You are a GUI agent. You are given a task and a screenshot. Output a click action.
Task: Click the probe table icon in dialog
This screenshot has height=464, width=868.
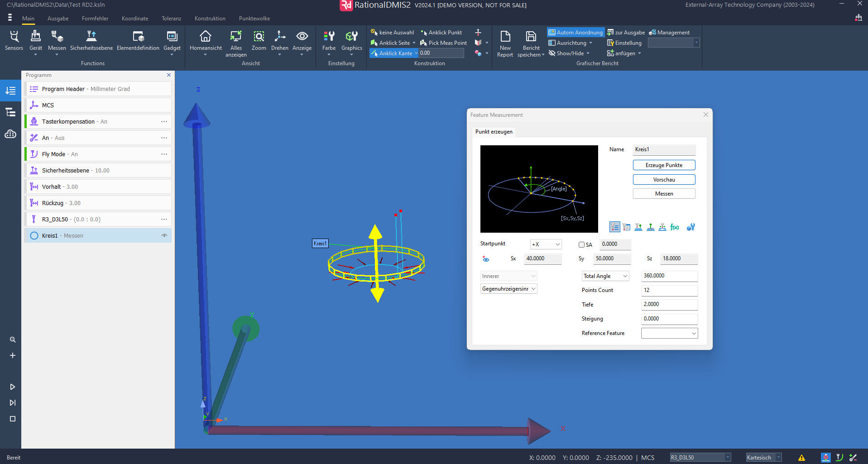[x=627, y=227]
